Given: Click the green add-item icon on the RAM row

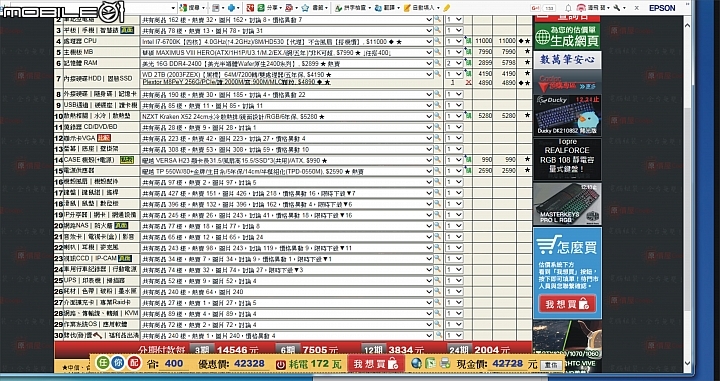Looking at the screenshot, I should (468, 62).
